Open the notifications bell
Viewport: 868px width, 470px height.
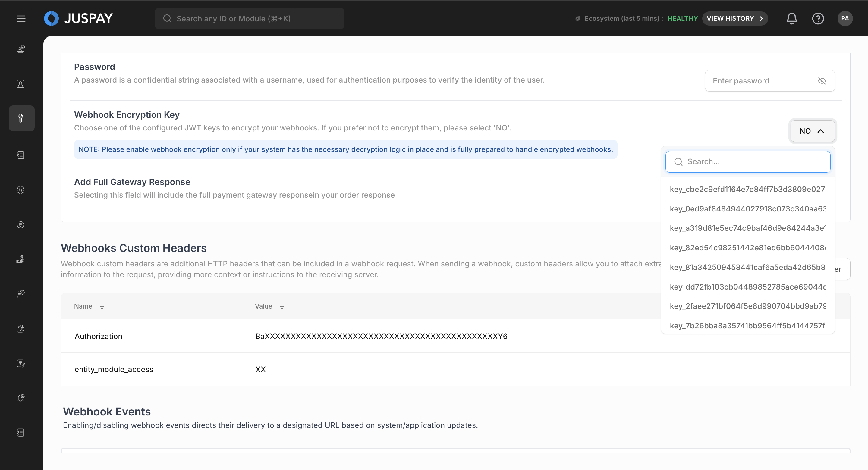click(791, 19)
